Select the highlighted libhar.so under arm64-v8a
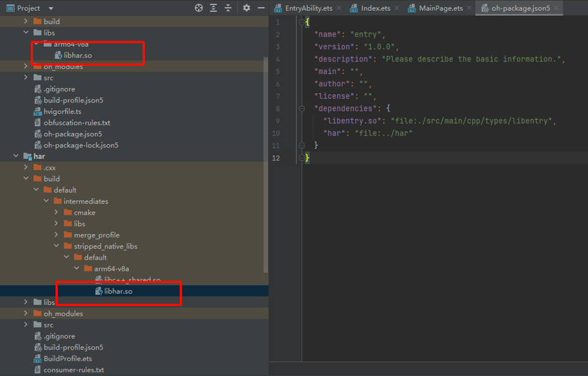588x376 pixels. click(118, 291)
